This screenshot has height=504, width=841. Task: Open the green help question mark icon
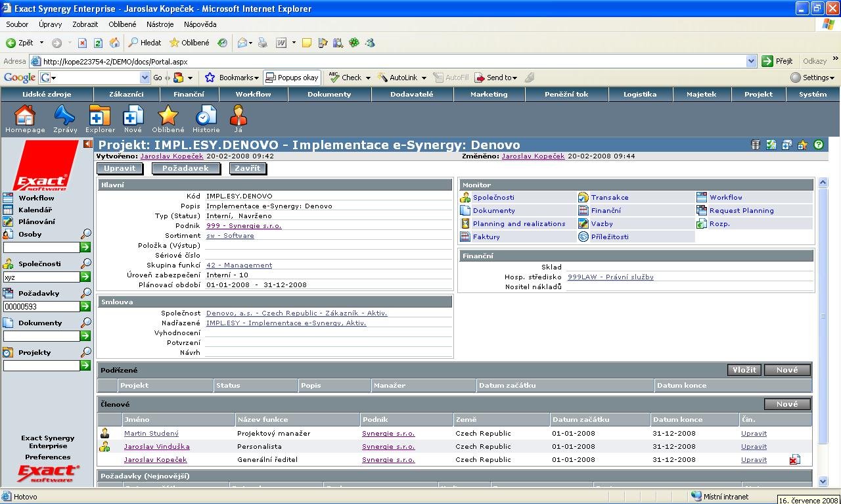(819, 145)
